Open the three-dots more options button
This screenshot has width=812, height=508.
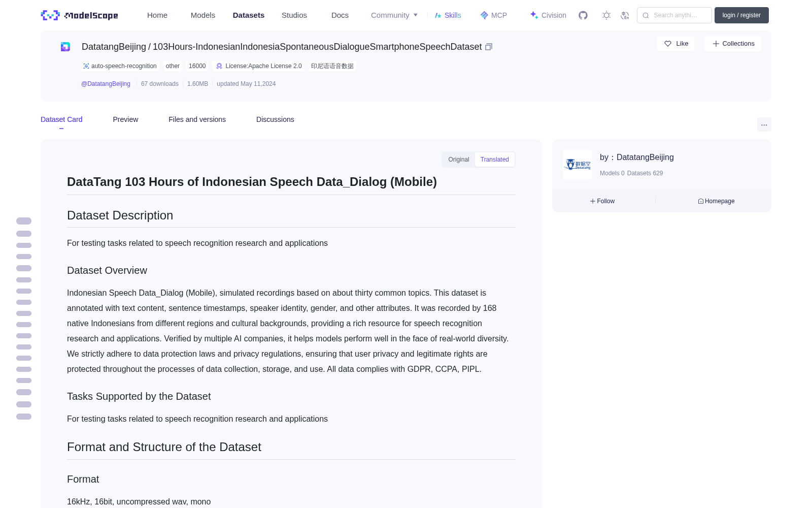click(x=764, y=124)
